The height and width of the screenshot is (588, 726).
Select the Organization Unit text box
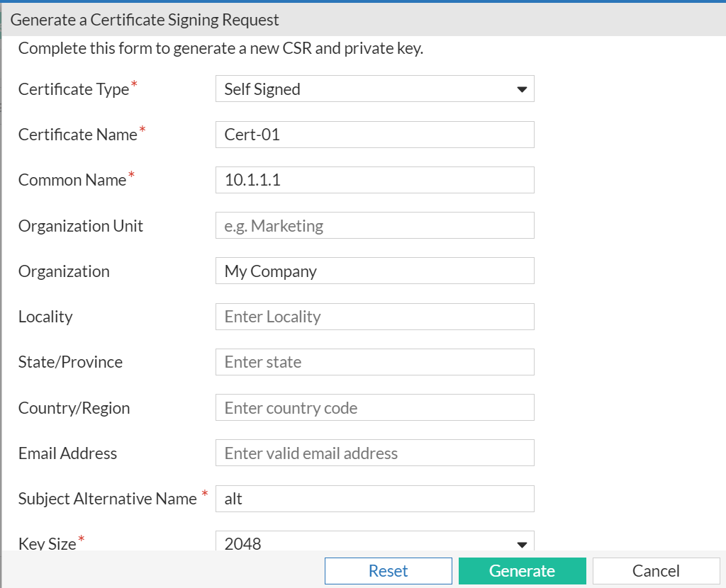coord(374,226)
